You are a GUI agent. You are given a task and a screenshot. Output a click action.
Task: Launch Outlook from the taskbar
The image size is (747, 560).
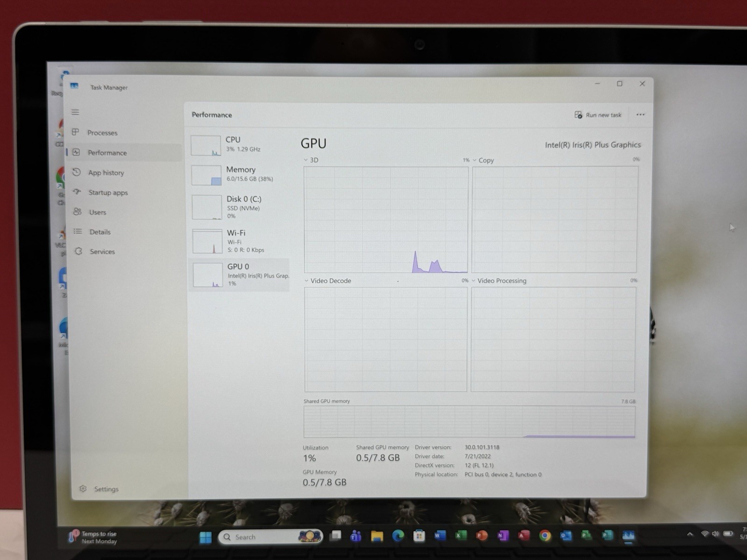pyautogui.click(x=566, y=536)
